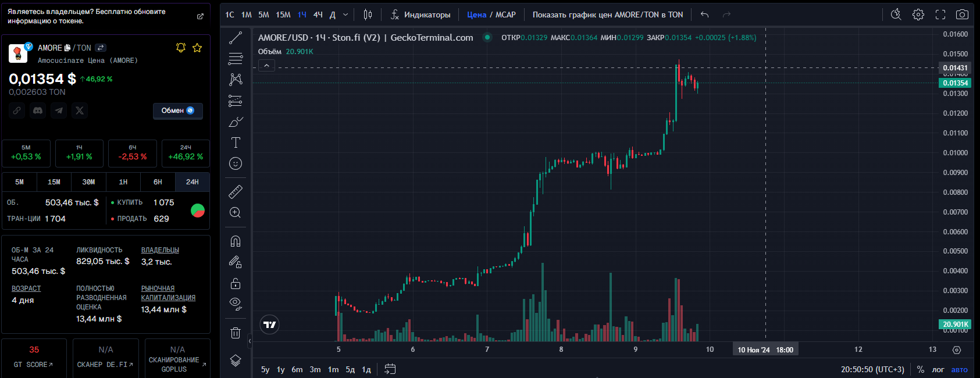The width and height of the screenshot is (980, 378).
Task: Take a chart snapshot with camera
Action: click(x=963, y=15)
